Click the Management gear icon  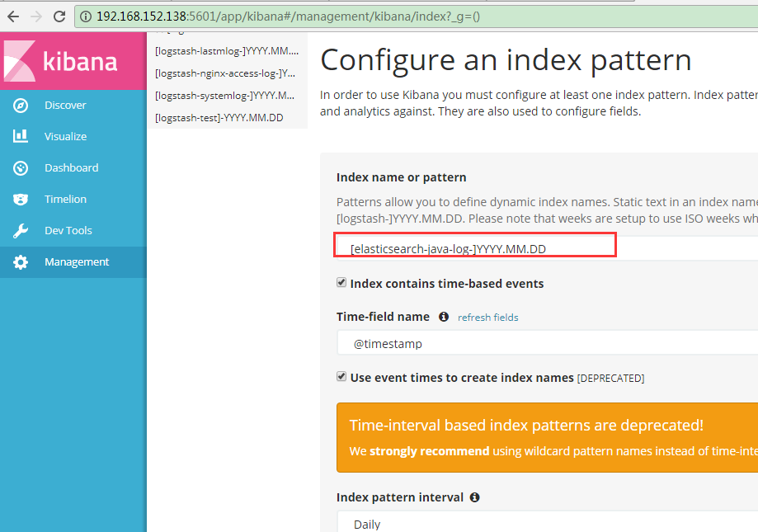tap(21, 262)
